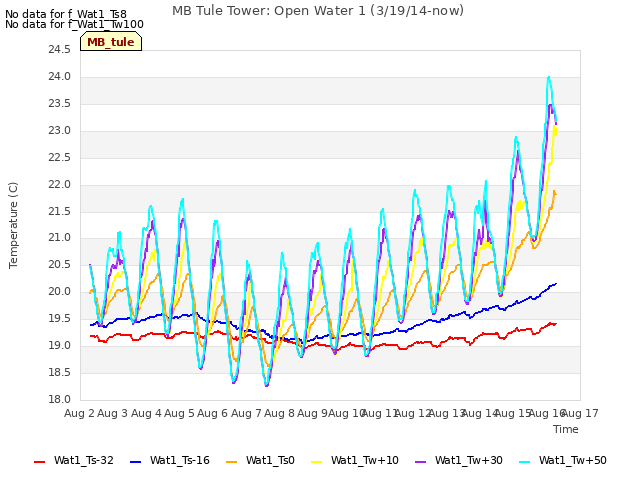The image size is (640, 480).
Task: Click the 23.0 y-axis tick label
Action: point(60,131)
